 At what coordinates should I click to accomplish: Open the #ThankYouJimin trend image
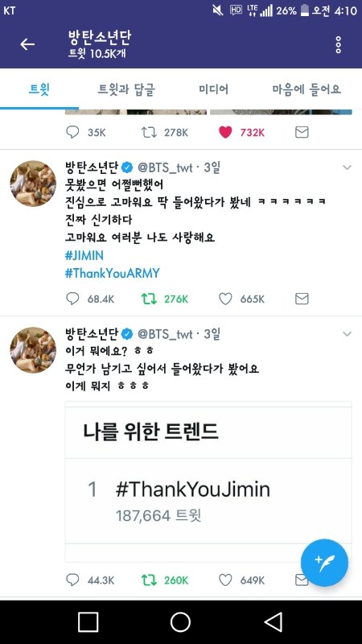tap(208, 481)
